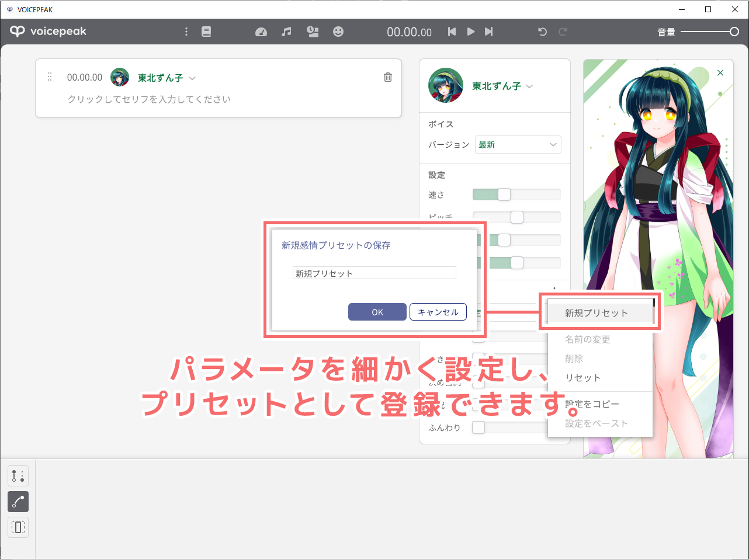Adjust the ピッチ pitch slider

[516, 217]
